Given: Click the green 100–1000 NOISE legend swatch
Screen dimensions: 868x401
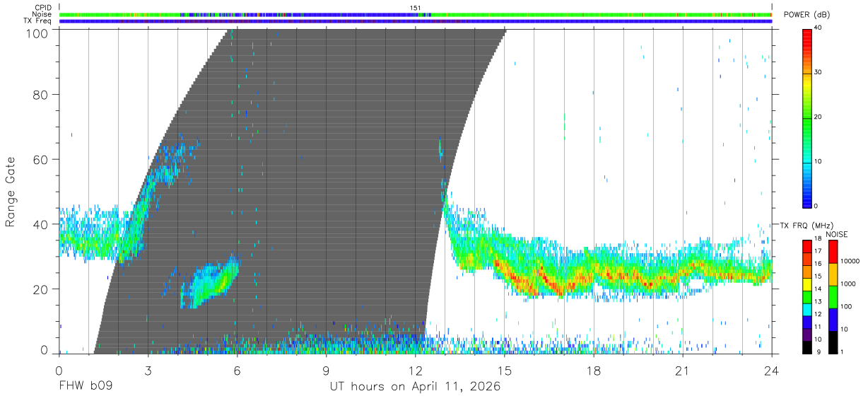Looking at the screenshot, I should 833,297.
